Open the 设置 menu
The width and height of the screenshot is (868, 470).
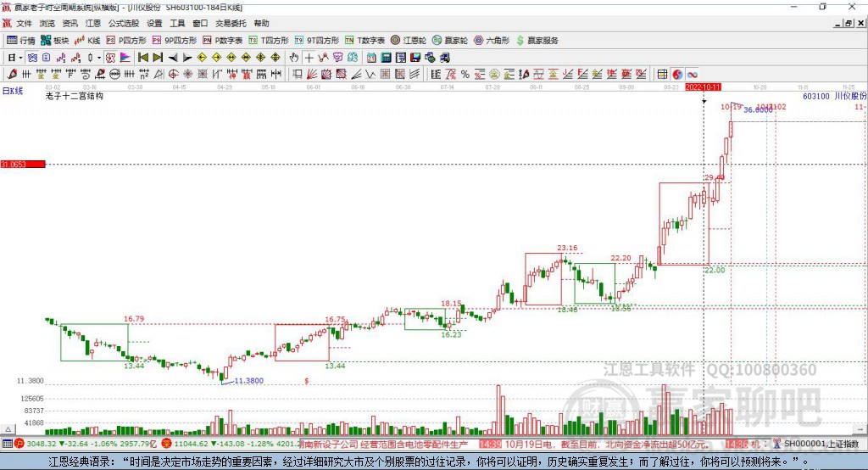pos(154,23)
